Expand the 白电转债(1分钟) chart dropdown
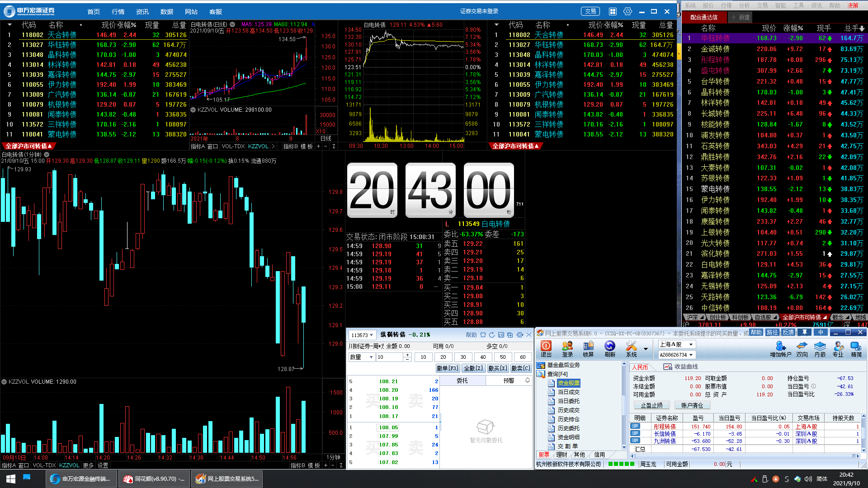 pos(46,155)
